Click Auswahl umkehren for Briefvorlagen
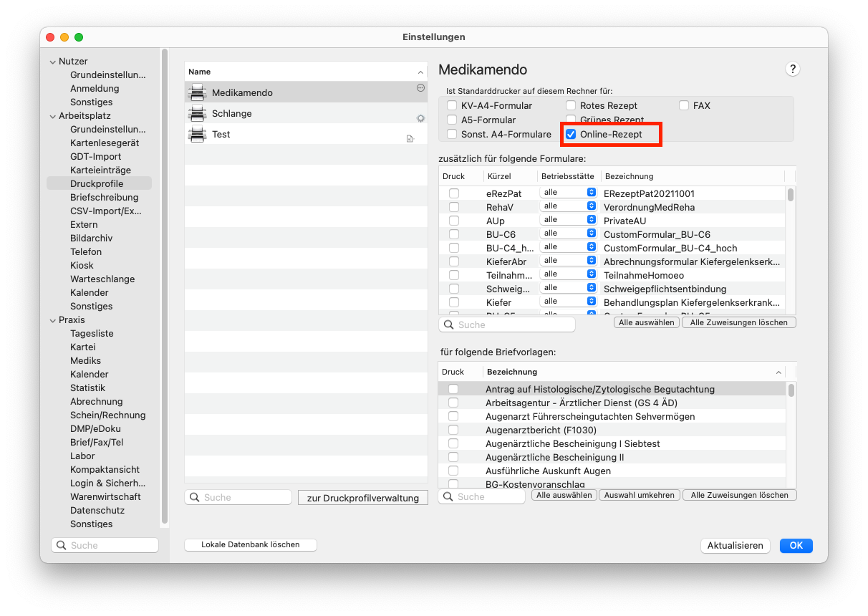The image size is (868, 616). click(x=640, y=495)
